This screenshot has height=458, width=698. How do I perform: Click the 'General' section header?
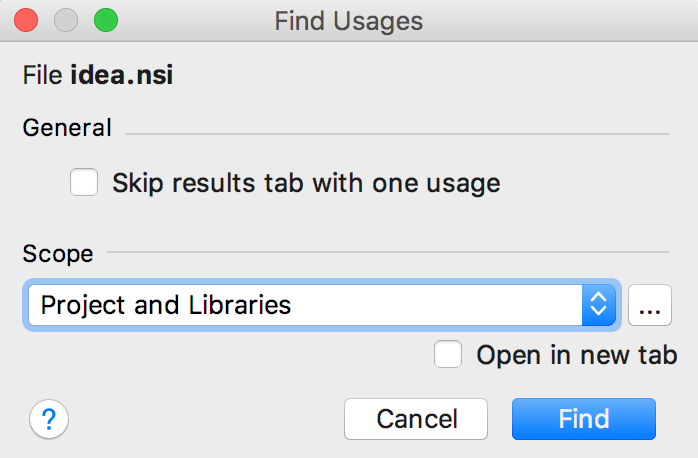(67, 128)
